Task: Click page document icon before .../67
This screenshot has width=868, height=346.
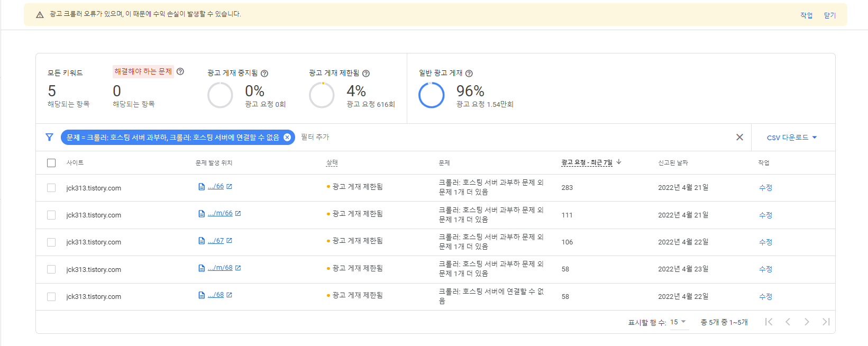Action: point(202,241)
